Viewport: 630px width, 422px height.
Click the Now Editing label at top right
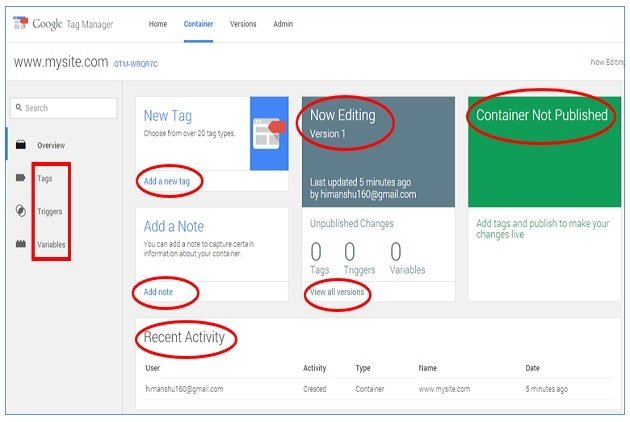[x=607, y=62]
